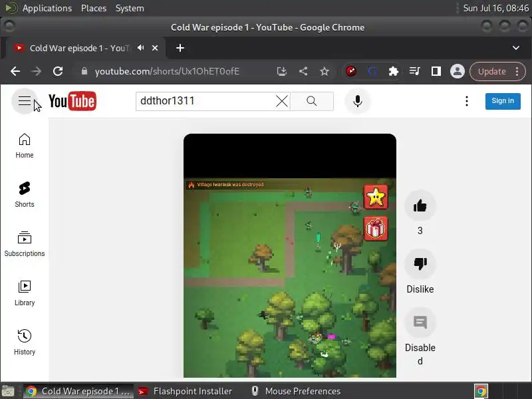Click the browser forward arrow
This screenshot has width=532, height=399.
coord(37,71)
